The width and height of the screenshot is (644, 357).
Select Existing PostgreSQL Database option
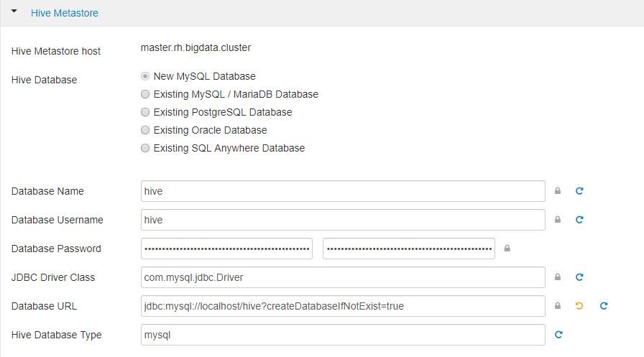click(146, 112)
